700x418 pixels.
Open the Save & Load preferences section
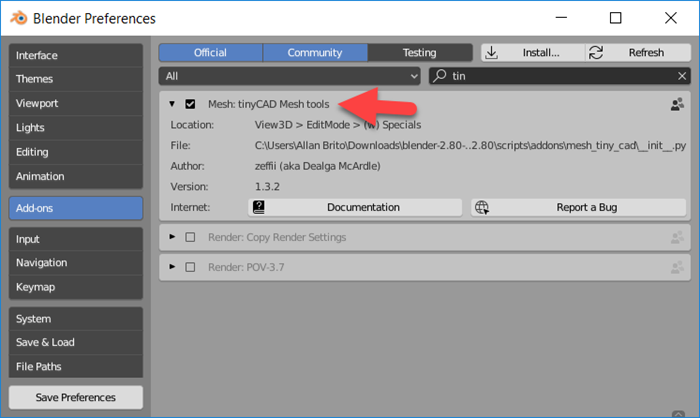coord(76,343)
